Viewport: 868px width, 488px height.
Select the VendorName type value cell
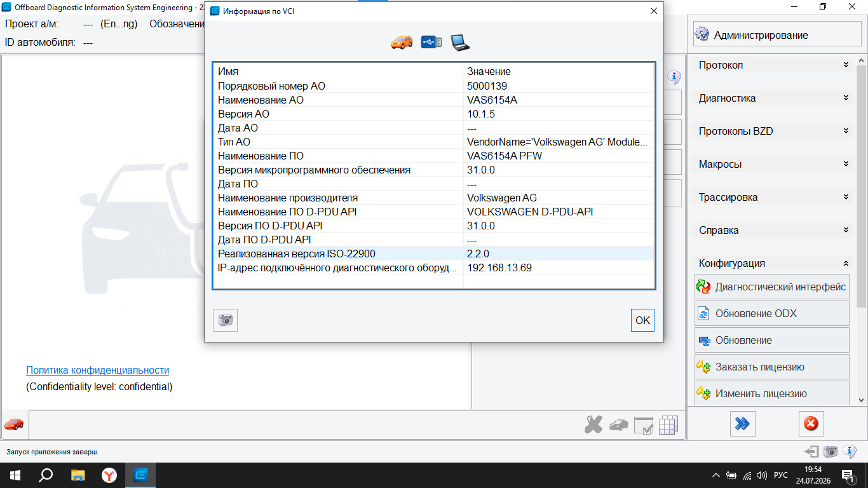tap(558, 142)
